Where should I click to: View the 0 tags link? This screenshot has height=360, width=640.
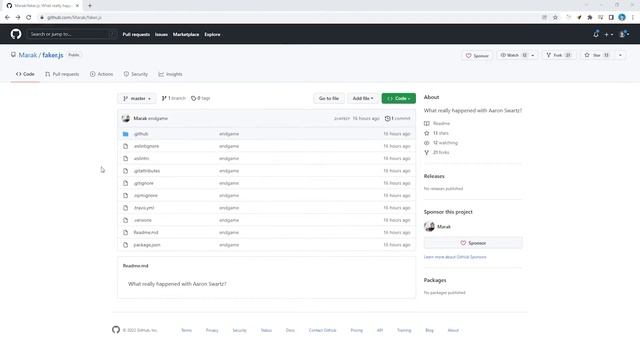coord(200,98)
